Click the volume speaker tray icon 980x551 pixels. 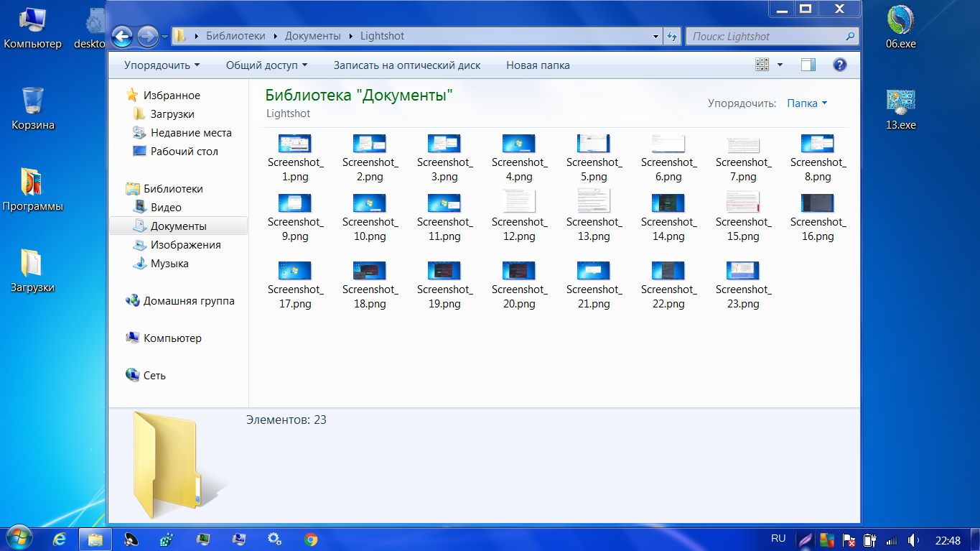point(913,540)
